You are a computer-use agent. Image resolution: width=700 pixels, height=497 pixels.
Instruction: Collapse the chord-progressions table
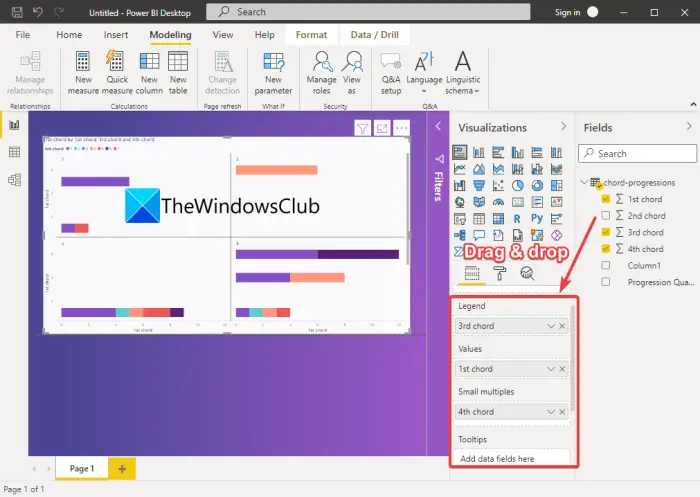click(x=584, y=182)
